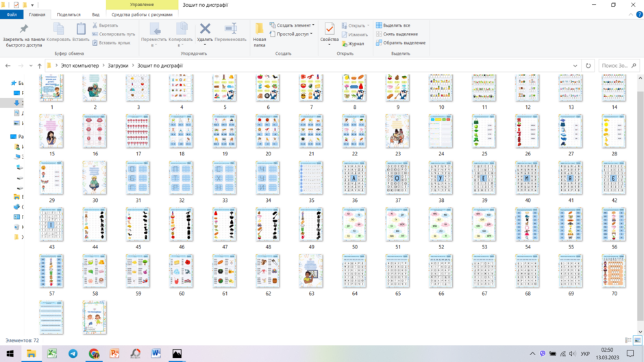Click the Paste icon in ribbon

click(81, 29)
